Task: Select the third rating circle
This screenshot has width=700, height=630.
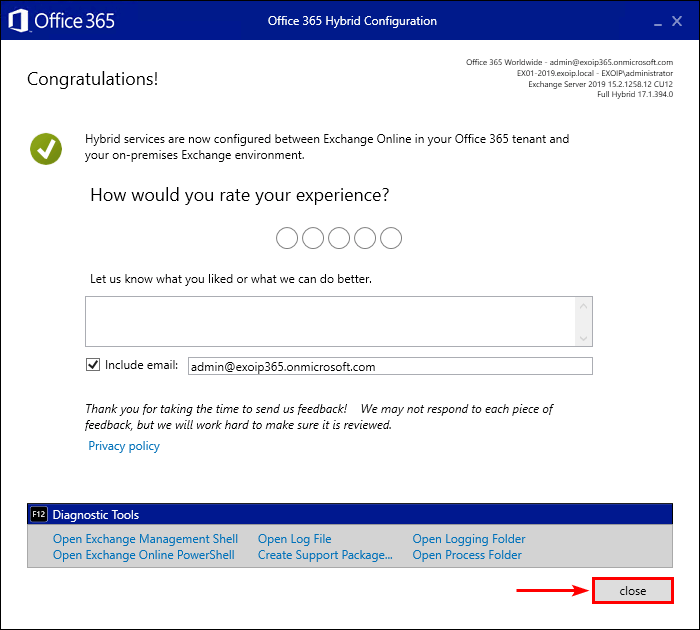Action: [339, 238]
